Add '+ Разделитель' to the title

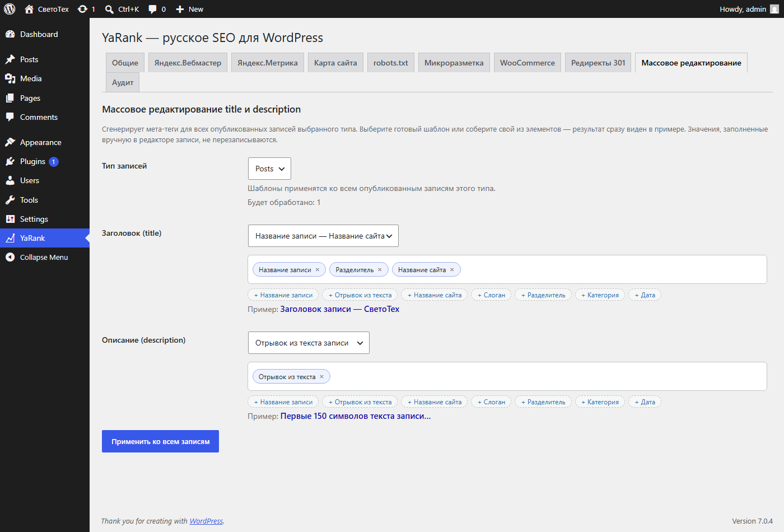click(x=543, y=295)
